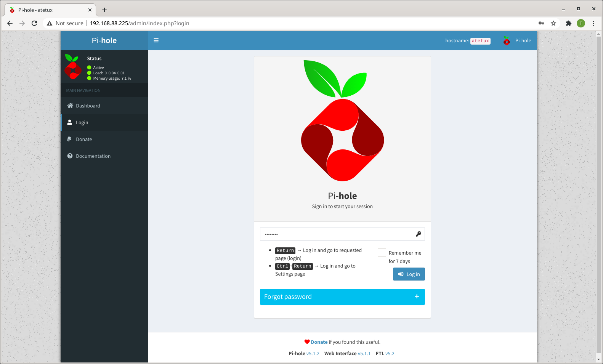Click the Memory usage 7.1 % status line
Screen dimensions: 603x364
coord(109,78)
